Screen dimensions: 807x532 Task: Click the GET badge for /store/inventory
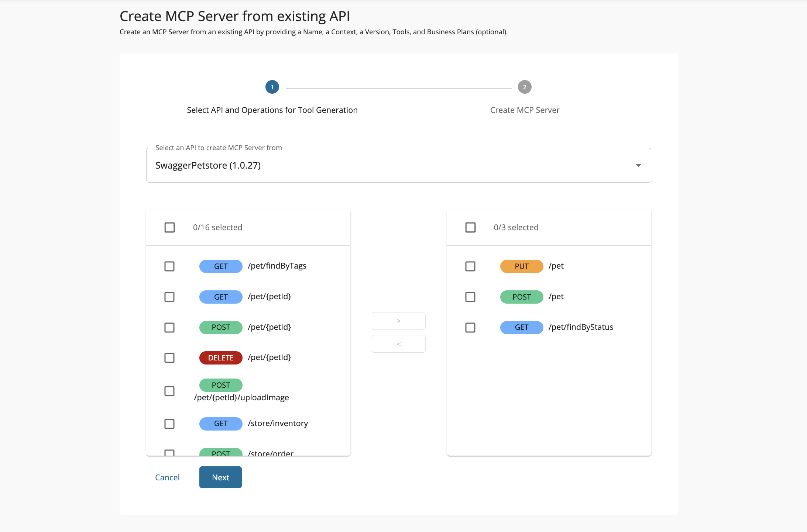click(220, 424)
